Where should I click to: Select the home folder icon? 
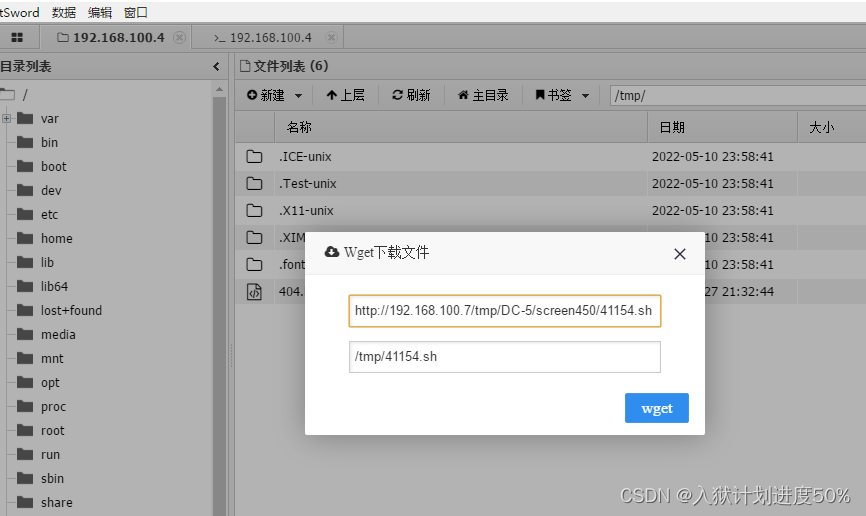click(25, 238)
